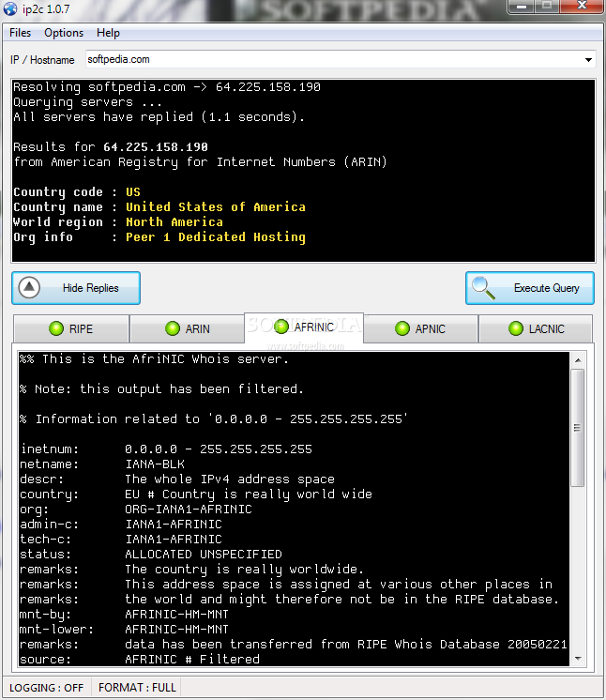Click 'The whole IPv4 address space' description
This screenshot has height=700, width=606.
coord(230,479)
